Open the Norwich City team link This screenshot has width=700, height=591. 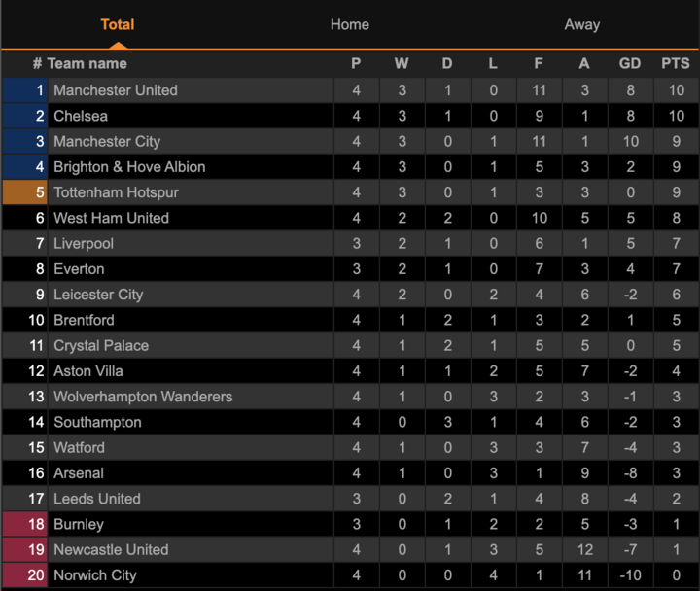pos(95,575)
